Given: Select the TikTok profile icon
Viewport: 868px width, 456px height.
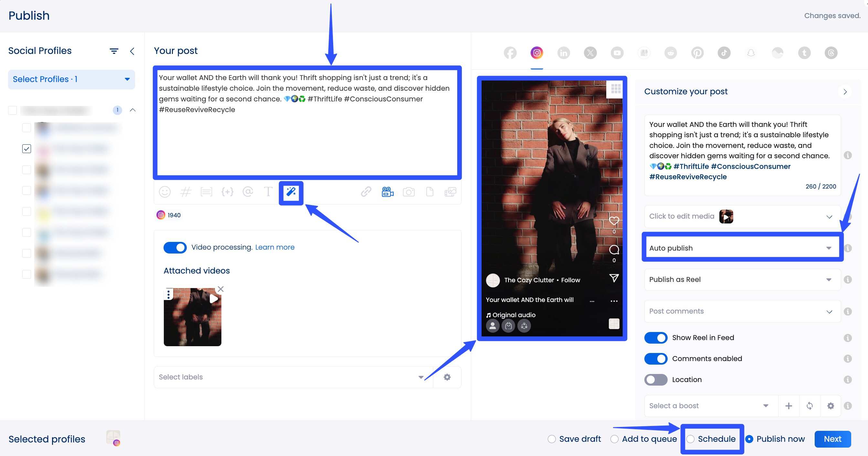Looking at the screenshot, I should coord(724,53).
